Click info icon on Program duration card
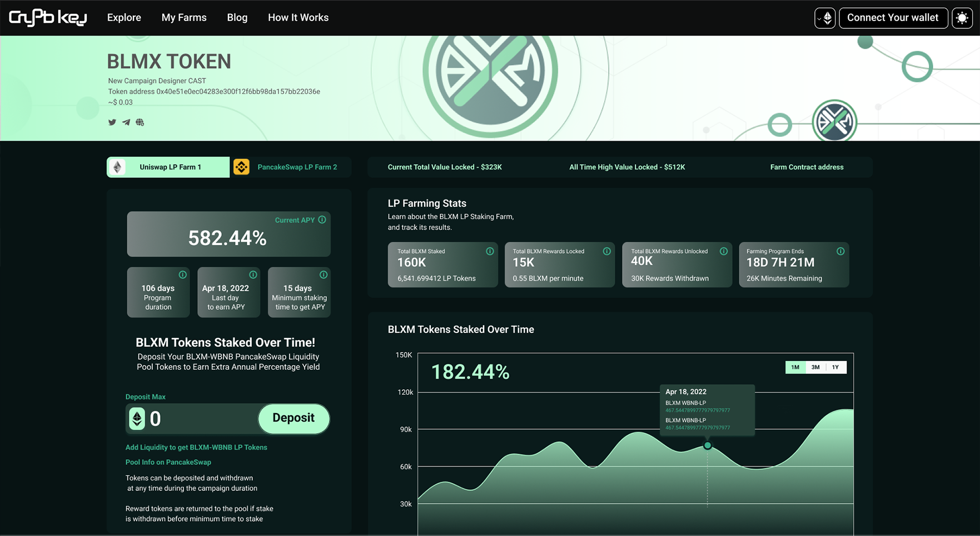Image resolution: width=980 pixels, height=536 pixels. 182,275
